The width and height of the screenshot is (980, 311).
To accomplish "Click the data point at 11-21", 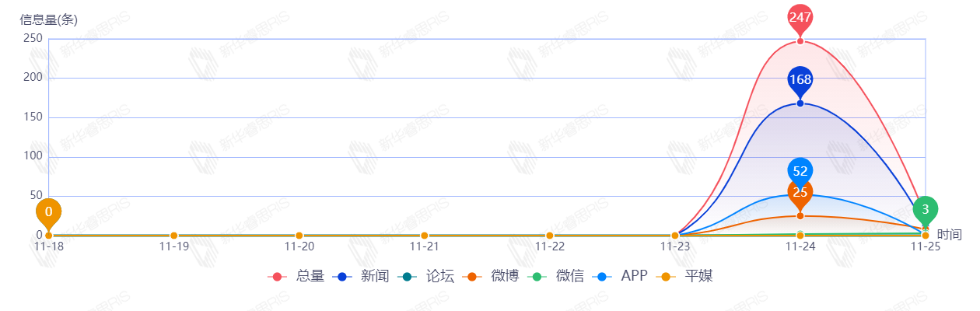I will click(x=425, y=236).
